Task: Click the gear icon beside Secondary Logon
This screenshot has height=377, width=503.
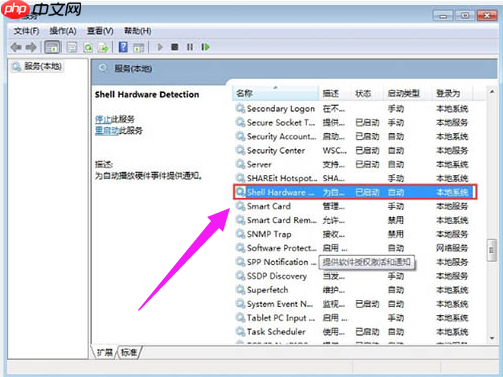Action: tap(240, 108)
